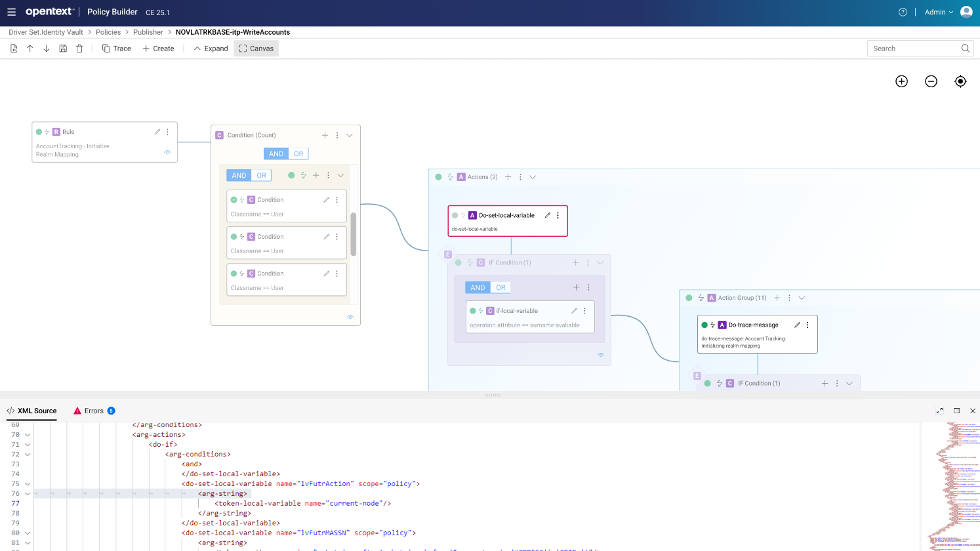The width and height of the screenshot is (980, 551).
Task: Fold XML source line 80
Action: (28, 533)
